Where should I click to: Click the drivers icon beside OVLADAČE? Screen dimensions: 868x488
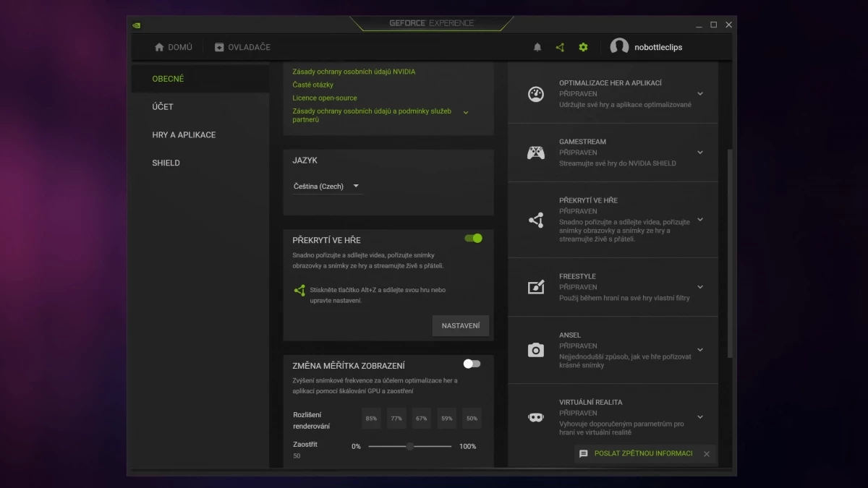pos(219,47)
